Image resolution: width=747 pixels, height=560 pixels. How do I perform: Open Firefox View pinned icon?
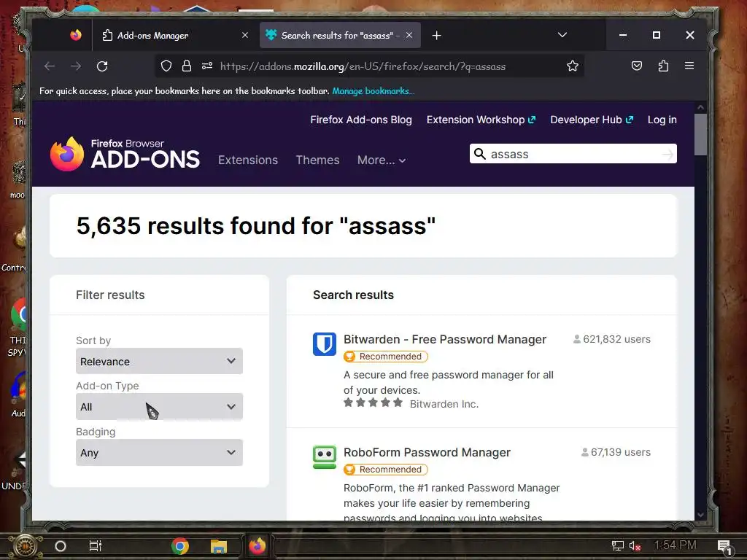click(x=75, y=35)
